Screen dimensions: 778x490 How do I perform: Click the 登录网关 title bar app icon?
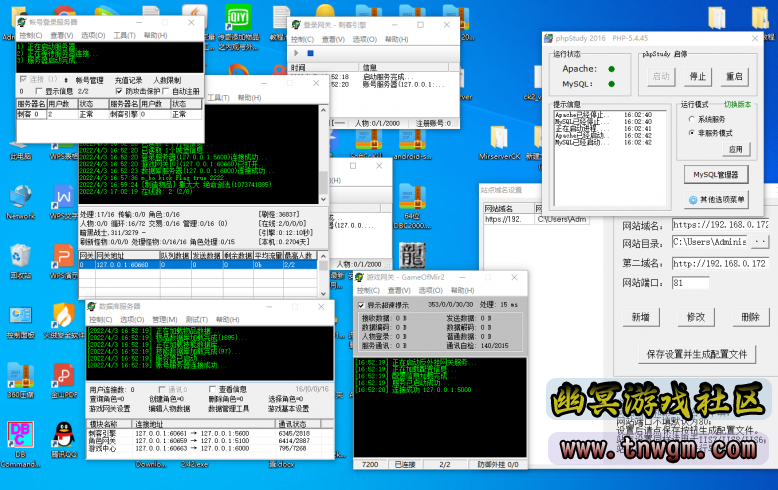point(296,24)
